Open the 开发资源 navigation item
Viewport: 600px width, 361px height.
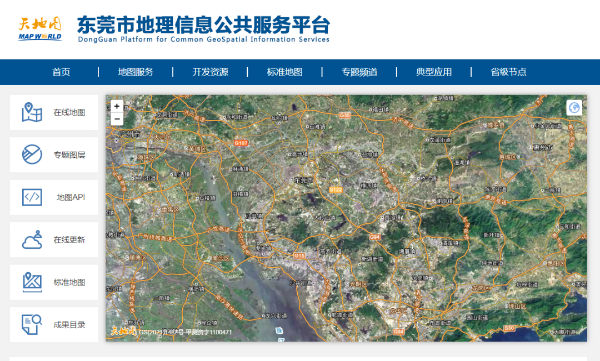[210, 72]
